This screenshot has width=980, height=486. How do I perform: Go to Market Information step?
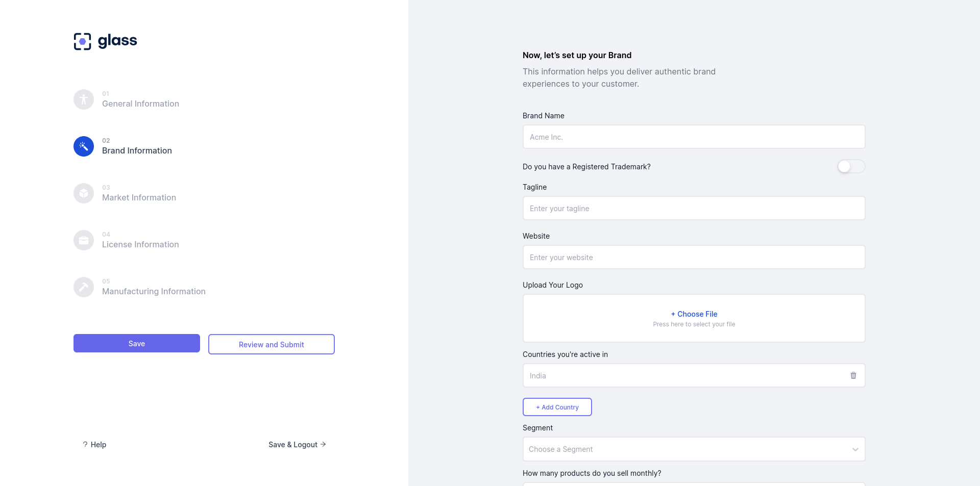point(139,197)
